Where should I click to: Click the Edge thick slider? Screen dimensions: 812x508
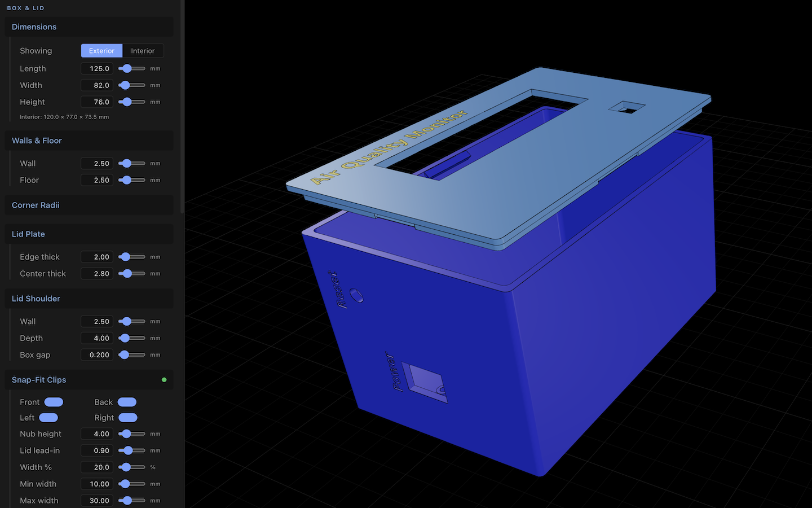[132, 257]
